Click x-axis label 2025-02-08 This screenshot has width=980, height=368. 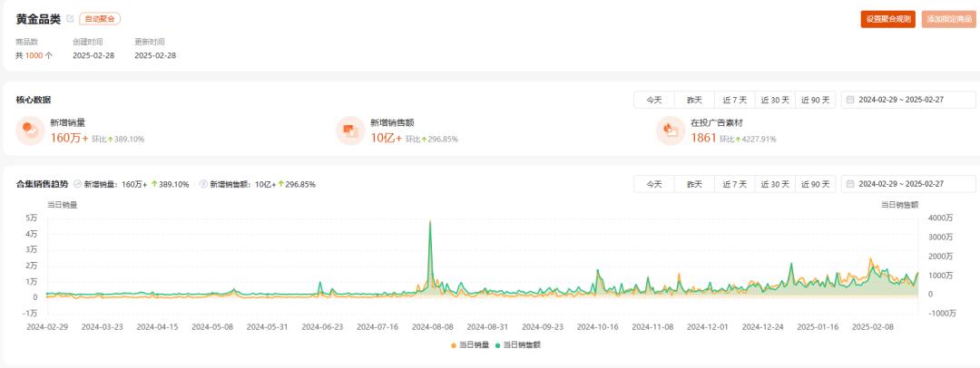click(873, 326)
